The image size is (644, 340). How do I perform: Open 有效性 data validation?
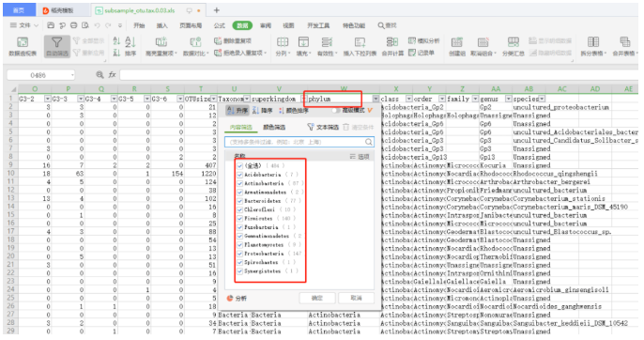click(328, 46)
